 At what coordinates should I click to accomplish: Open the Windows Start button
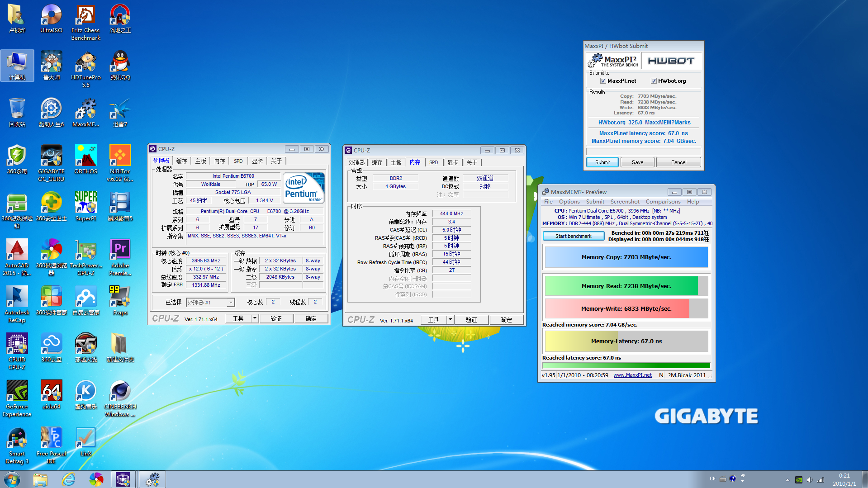(12, 479)
